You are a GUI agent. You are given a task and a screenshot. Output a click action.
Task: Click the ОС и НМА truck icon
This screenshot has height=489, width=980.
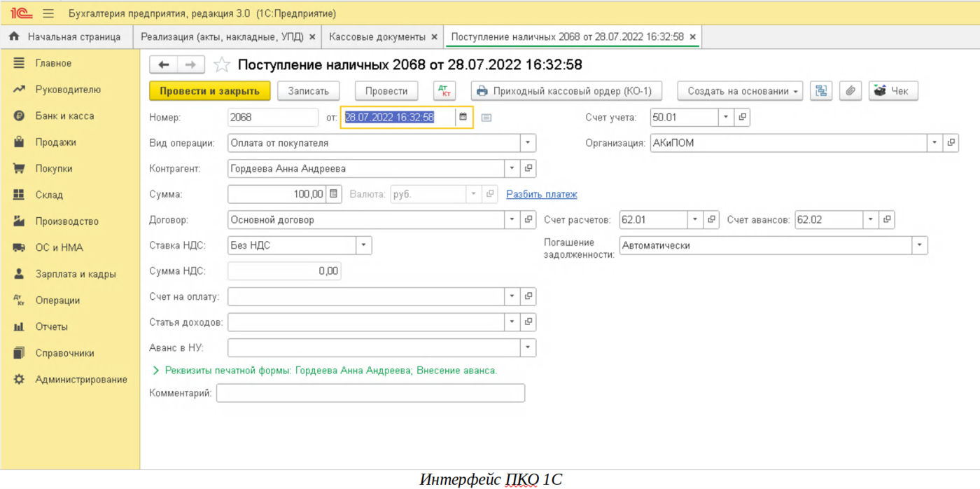coord(19,247)
